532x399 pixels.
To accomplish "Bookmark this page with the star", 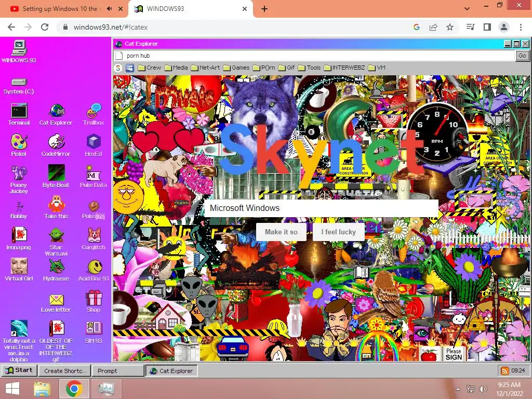I will [450, 27].
